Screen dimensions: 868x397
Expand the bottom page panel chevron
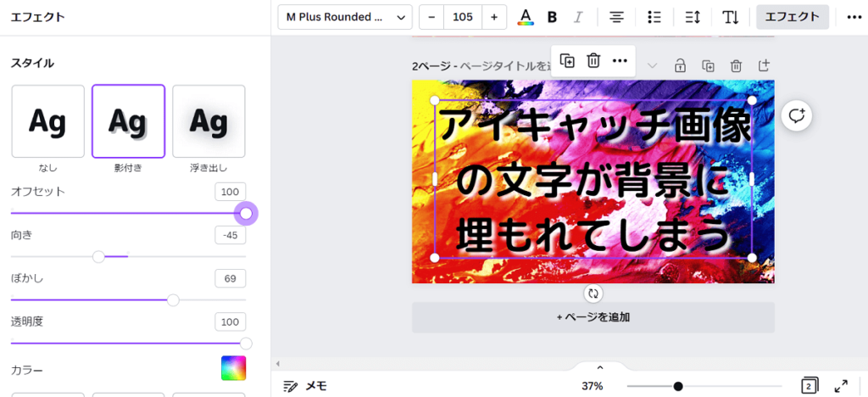click(600, 367)
